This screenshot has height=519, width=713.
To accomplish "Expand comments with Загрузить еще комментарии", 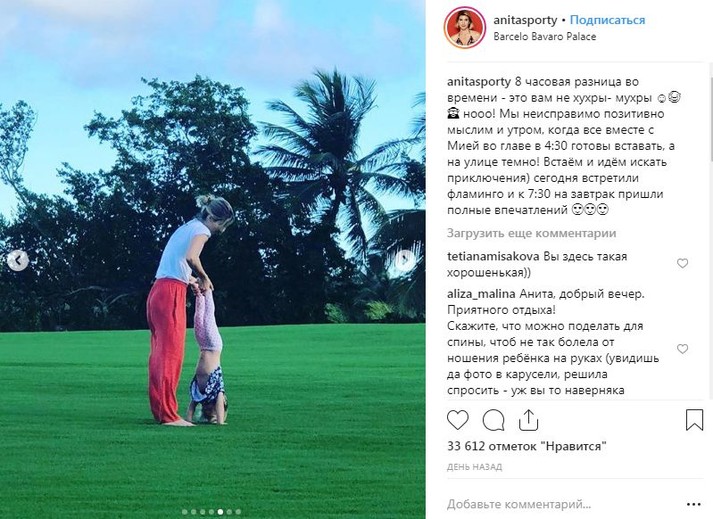I will [531, 233].
